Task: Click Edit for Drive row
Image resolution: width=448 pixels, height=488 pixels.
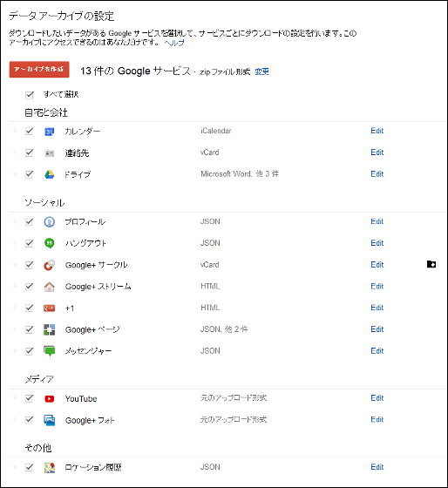Action: [377, 174]
